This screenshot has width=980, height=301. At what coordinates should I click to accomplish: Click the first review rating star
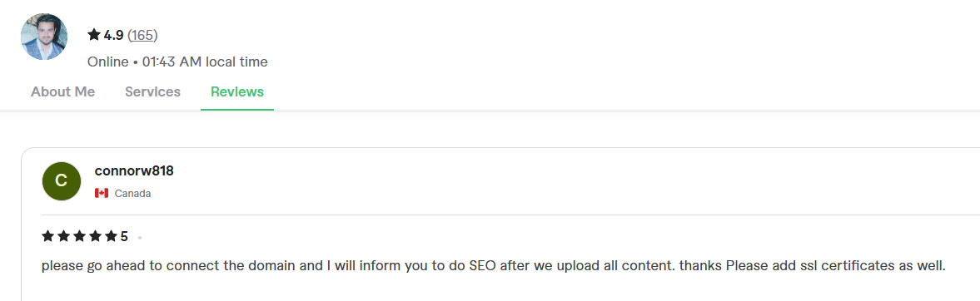(48, 236)
